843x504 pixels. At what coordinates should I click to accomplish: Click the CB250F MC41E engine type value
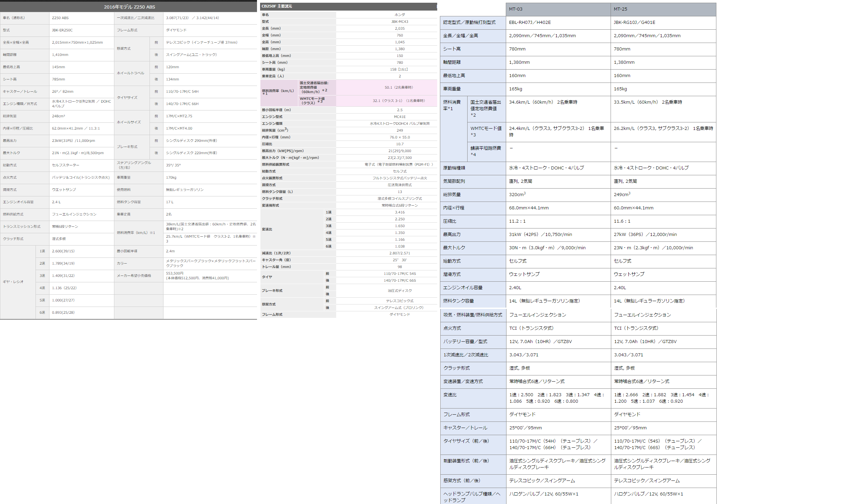tap(400, 117)
